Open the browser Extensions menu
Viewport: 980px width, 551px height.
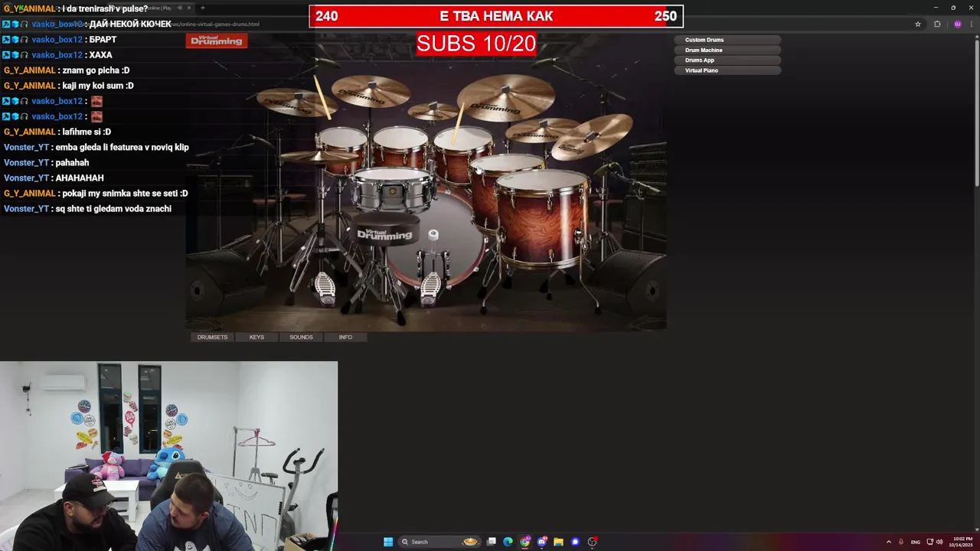(x=937, y=24)
